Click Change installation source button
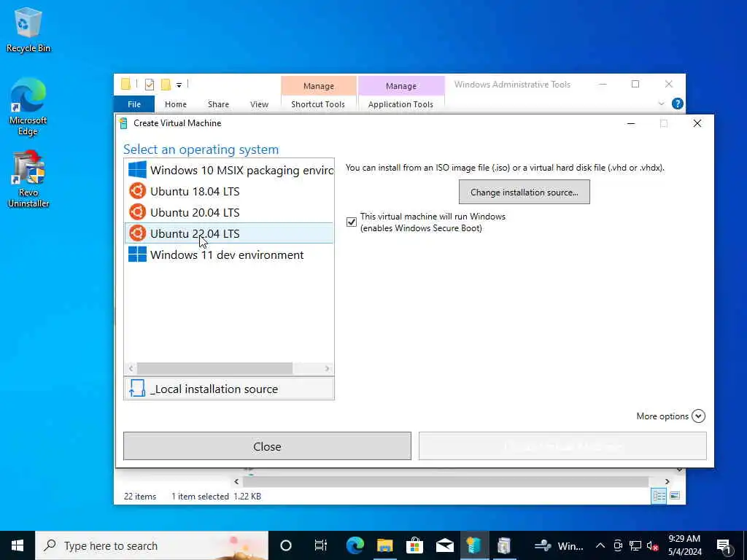Screen dimensions: 747x560 click(x=524, y=192)
